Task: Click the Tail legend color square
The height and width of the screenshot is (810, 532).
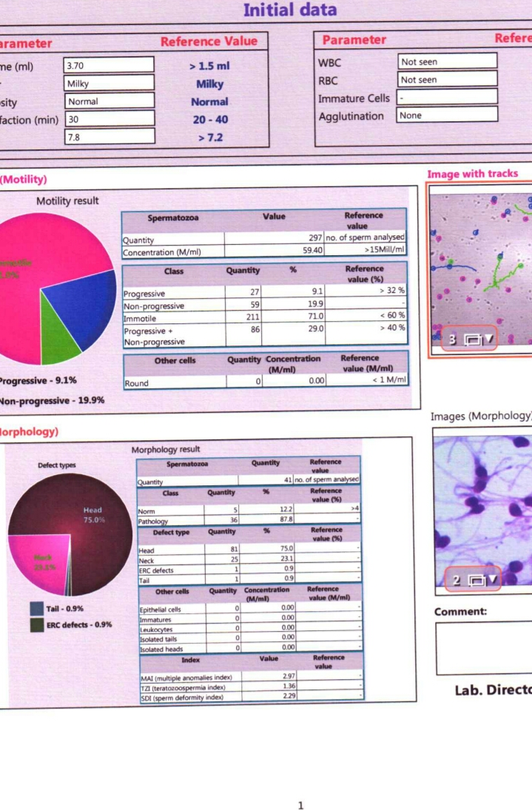Action: [37, 609]
